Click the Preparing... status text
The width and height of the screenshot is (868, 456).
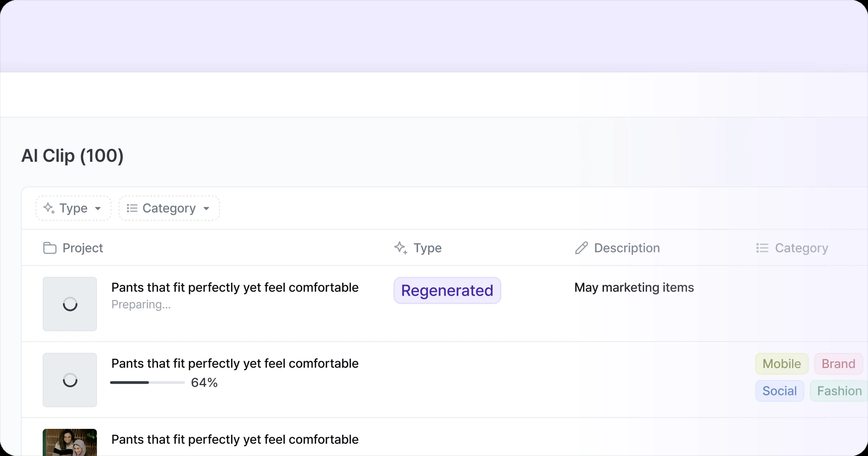[141, 305]
